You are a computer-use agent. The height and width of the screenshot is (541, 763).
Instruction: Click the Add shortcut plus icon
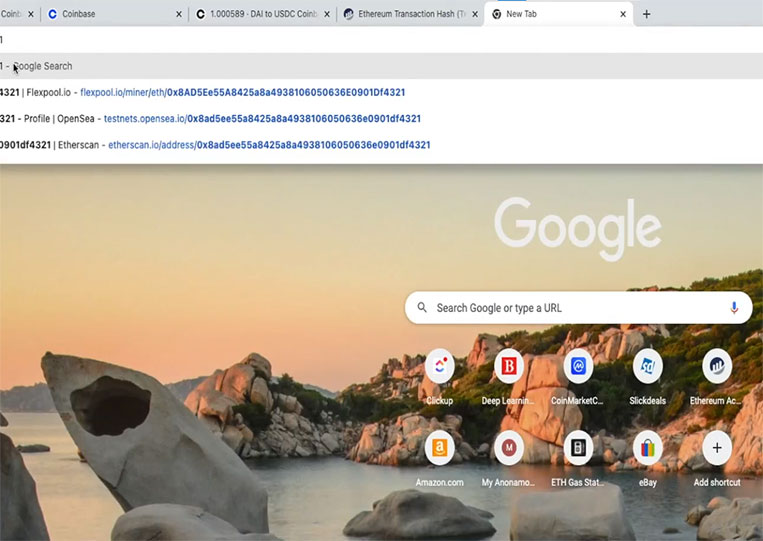(x=717, y=448)
